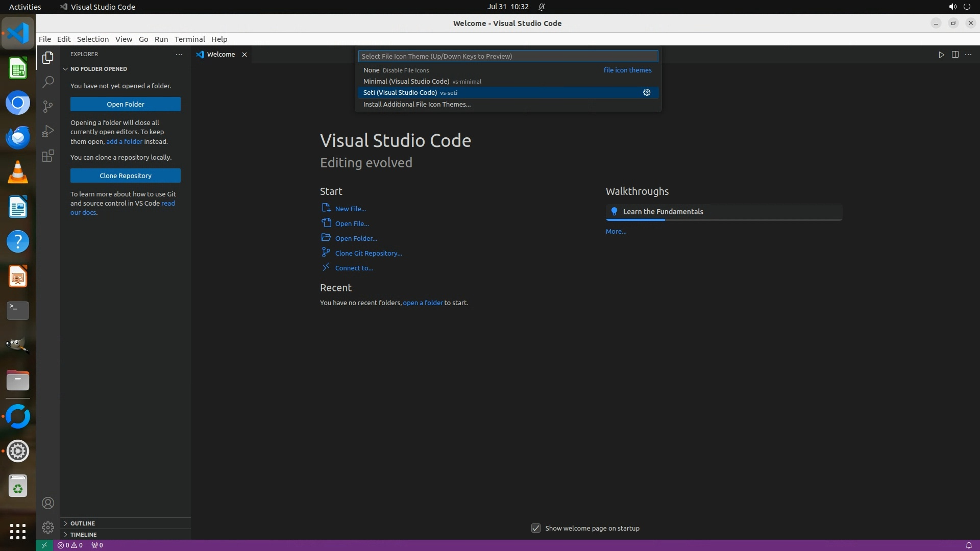Open Source Control view icon
Screen dimensions: 980x551
click(48, 106)
